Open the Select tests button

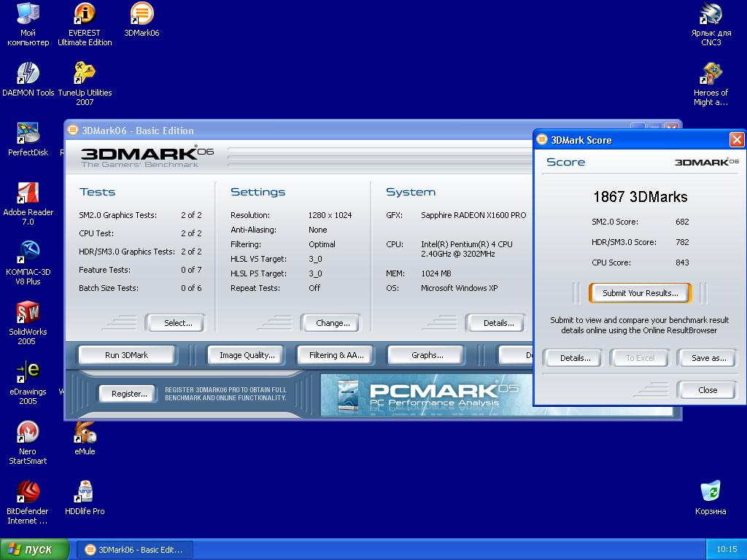[x=178, y=323]
